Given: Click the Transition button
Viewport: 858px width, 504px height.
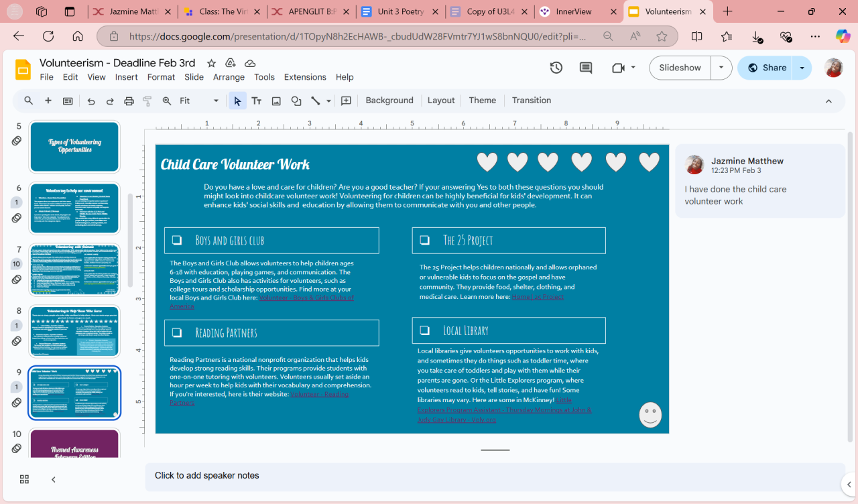Looking at the screenshot, I should coord(532,101).
